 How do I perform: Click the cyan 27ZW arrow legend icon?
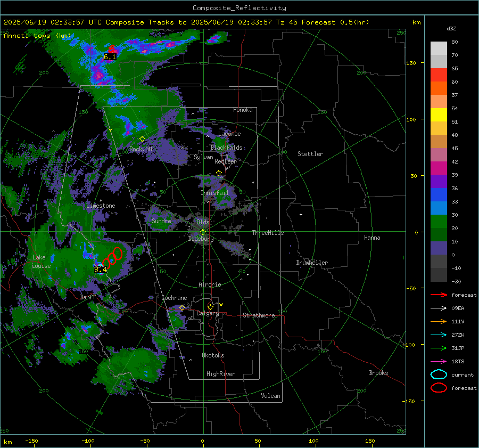pyautogui.click(x=439, y=335)
